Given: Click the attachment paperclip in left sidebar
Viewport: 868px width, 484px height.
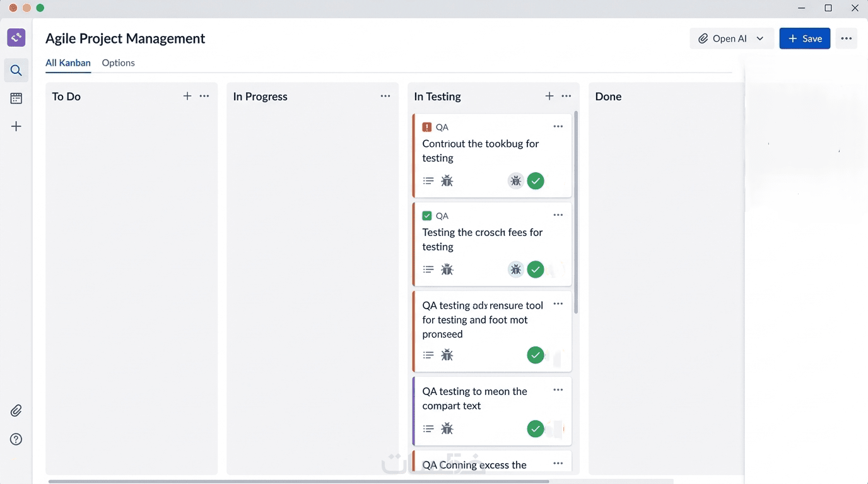Looking at the screenshot, I should tap(16, 411).
